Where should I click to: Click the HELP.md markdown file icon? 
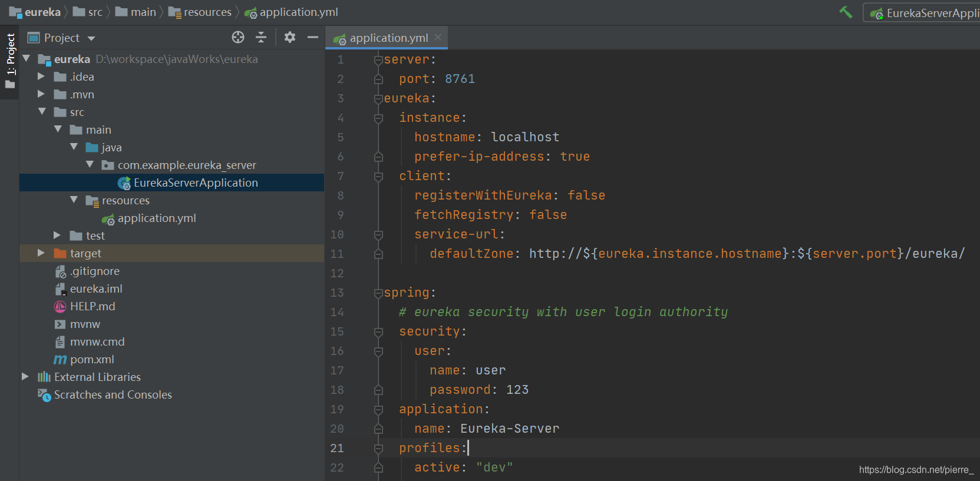pos(60,306)
